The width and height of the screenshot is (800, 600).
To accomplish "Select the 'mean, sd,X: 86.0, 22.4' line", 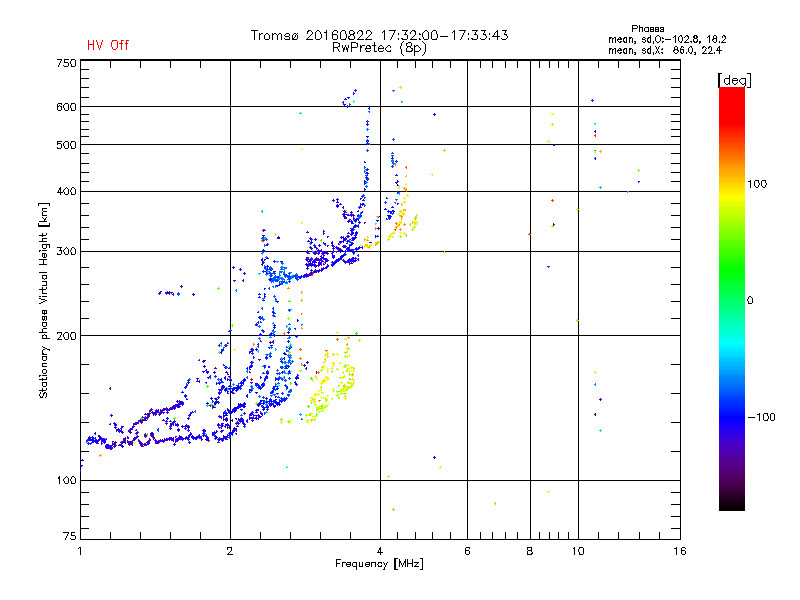I will (x=665, y=50).
